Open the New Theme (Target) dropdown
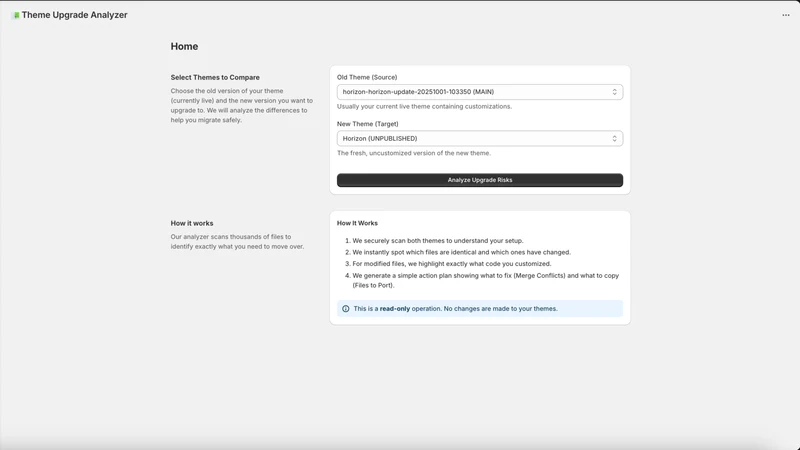The image size is (800, 450). tap(480, 138)
